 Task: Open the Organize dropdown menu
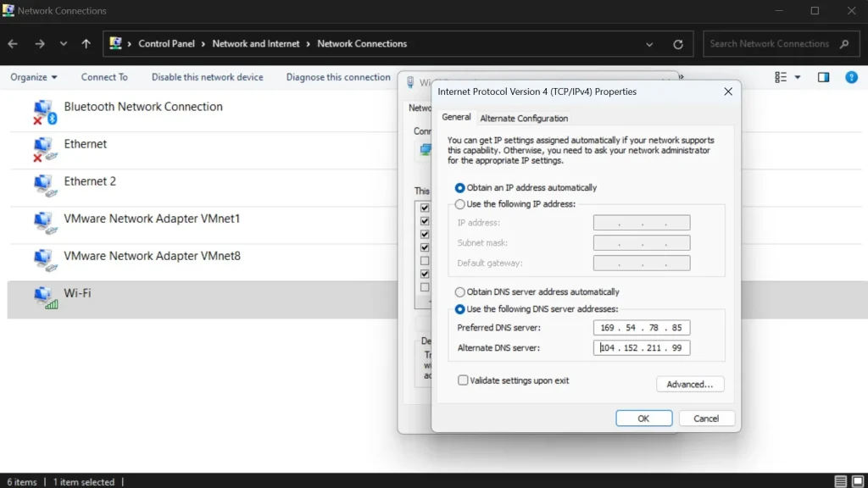coord(34,77)
